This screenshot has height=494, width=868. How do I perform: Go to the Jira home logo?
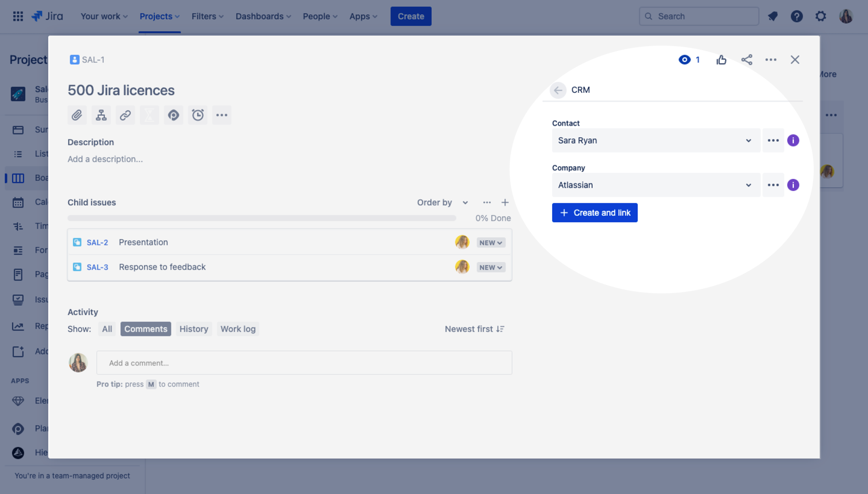coord(47,16)
